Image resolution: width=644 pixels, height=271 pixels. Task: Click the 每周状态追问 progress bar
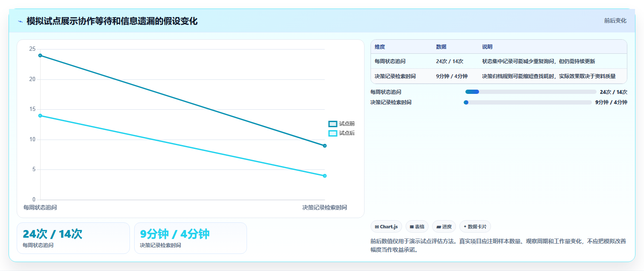coord(531,92)
